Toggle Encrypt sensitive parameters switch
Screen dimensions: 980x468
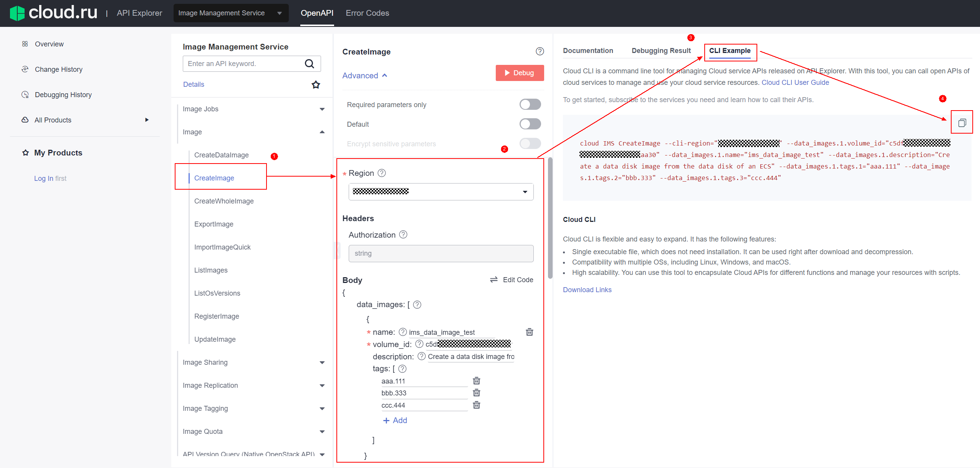pos(530,144)
